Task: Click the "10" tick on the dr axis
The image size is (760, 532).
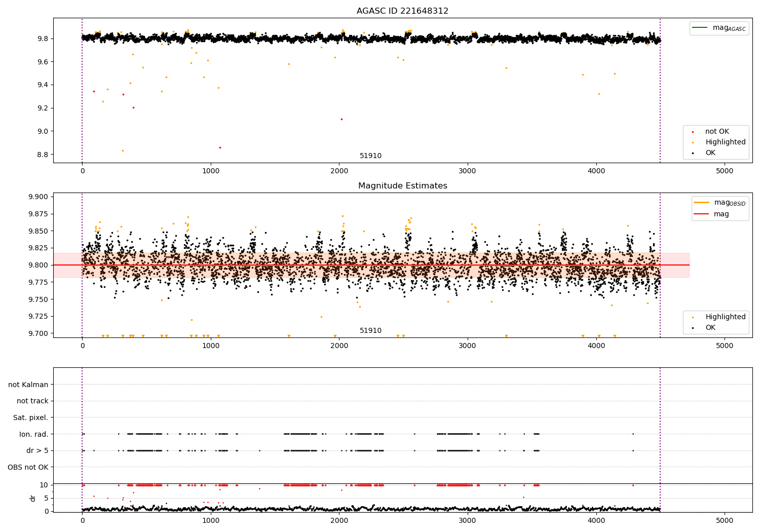Action: pyautogui.click(x=44, y=485)
